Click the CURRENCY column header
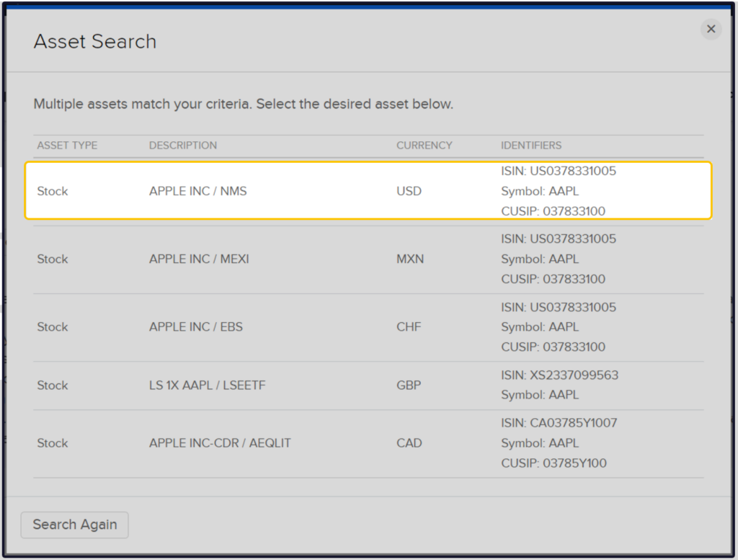This screenshot has width=738, height=560. tap(424, 146)
